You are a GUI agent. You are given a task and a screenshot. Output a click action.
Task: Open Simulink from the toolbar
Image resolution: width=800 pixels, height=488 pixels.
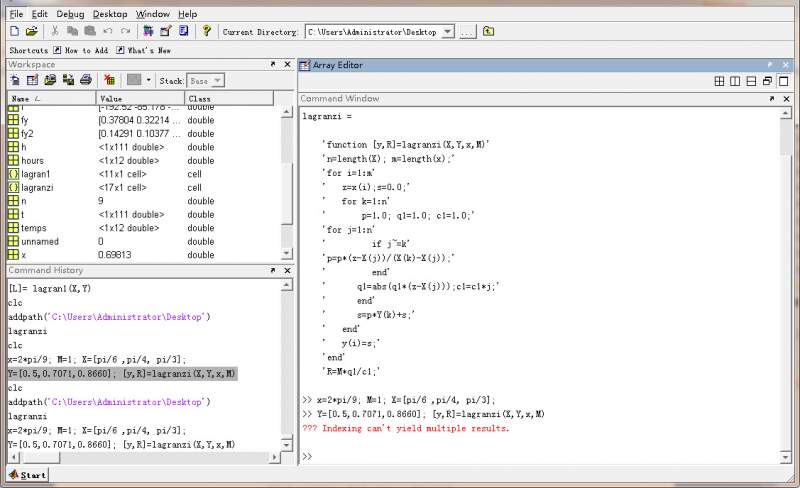pos(146,32)
